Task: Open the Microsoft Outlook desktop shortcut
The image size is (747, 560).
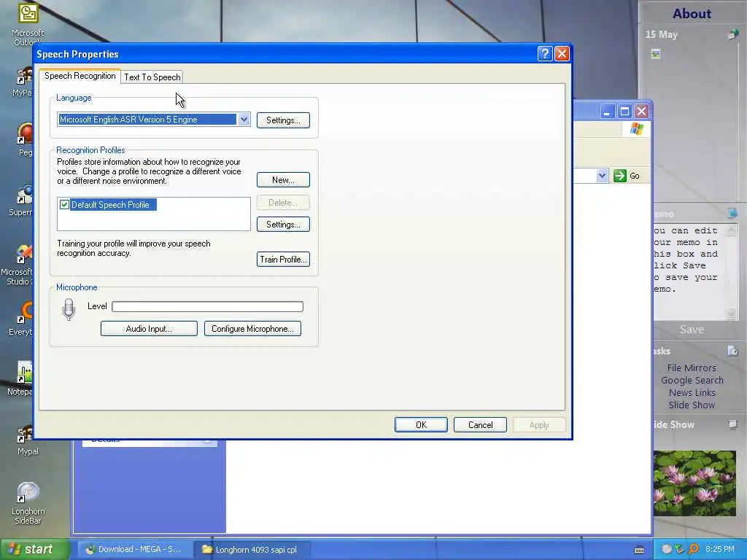Action: coord(28,23)
